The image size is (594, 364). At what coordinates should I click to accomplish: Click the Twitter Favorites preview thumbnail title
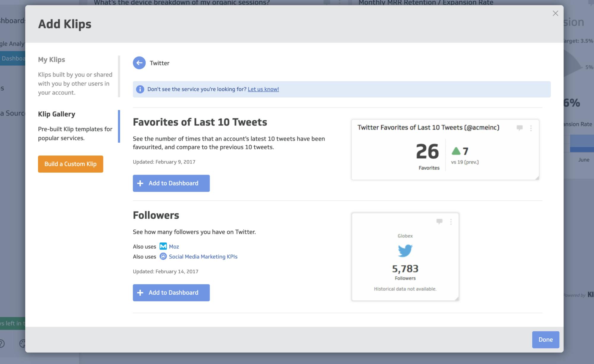(428, 127)
